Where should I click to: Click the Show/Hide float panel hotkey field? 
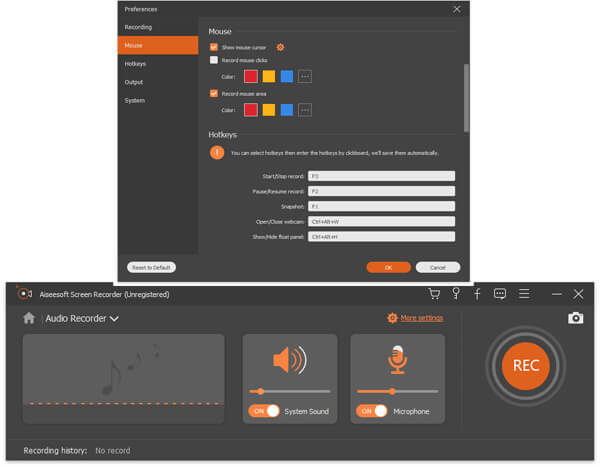click(x=382, y=237)
